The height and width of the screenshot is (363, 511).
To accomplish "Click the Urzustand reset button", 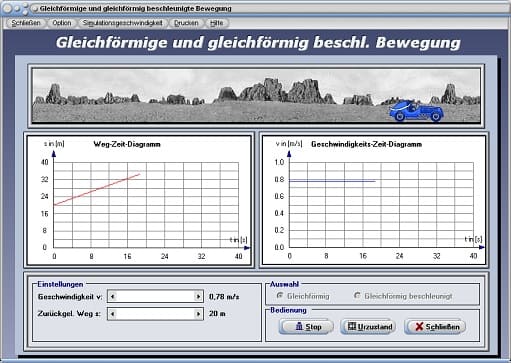I will (368, 327).
